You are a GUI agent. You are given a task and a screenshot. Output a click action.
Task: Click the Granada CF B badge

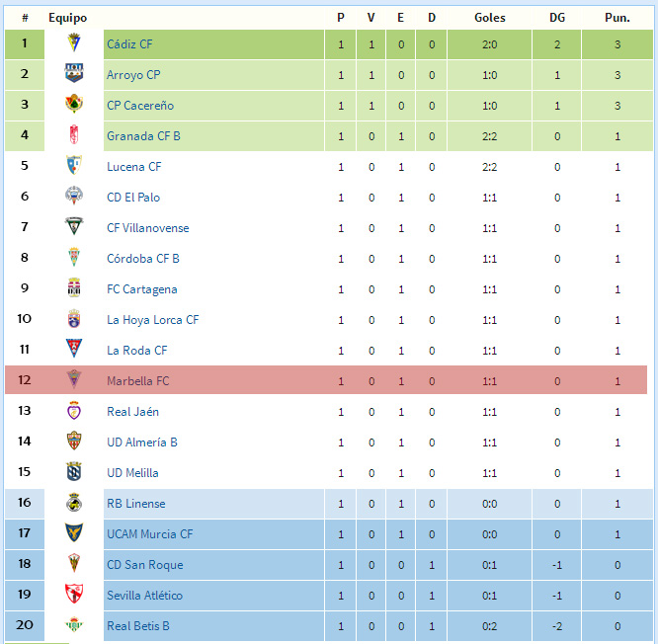(x=74, y=134)
